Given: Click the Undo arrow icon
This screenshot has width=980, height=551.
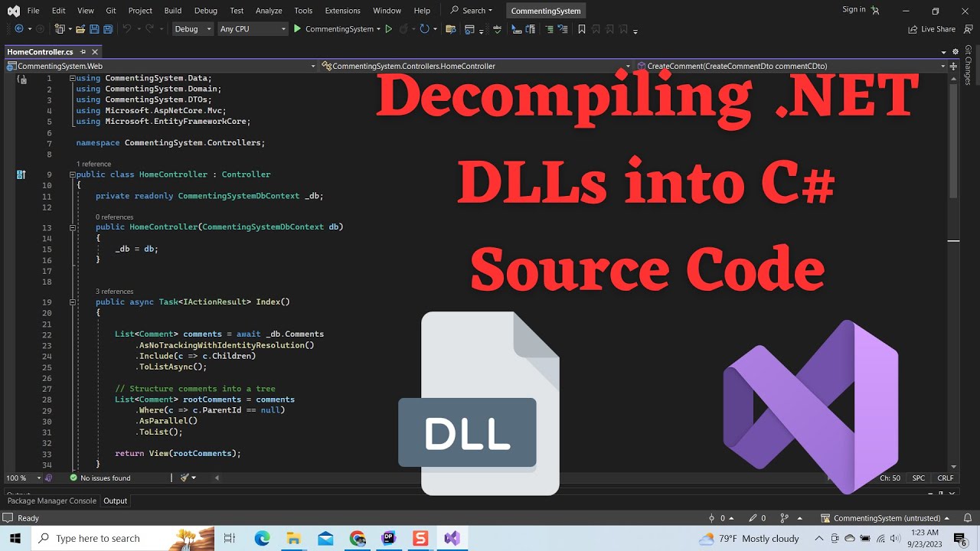Looking at the screenshot, I should tap(127, 29).
